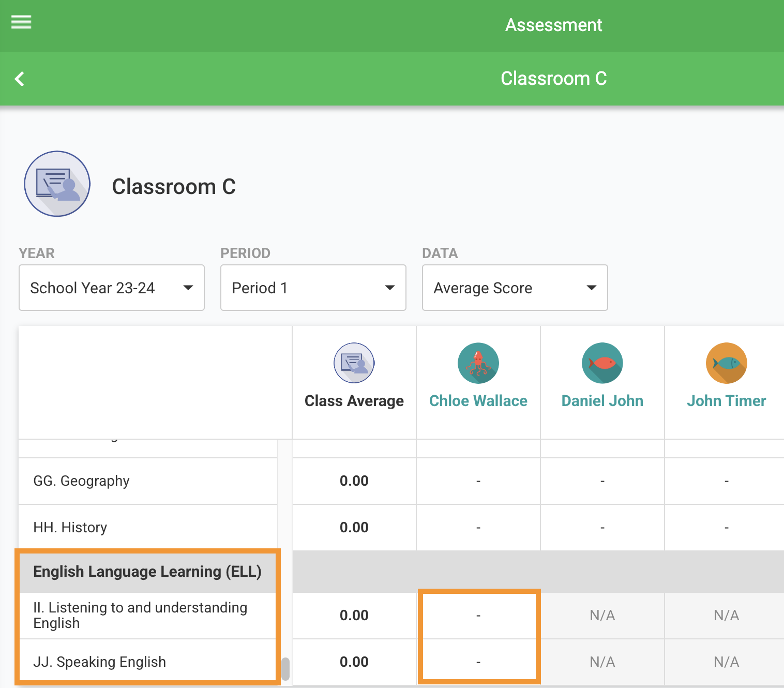The width and height of the screenshot is (784, 688).
Task: Click the large Classroom C avatar icon
Action: pos(57,184)
